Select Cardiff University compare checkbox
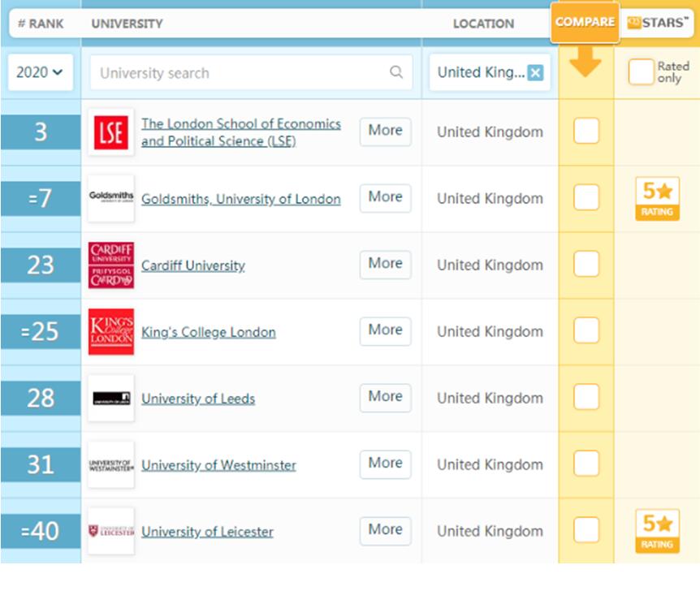 (586, 264)
